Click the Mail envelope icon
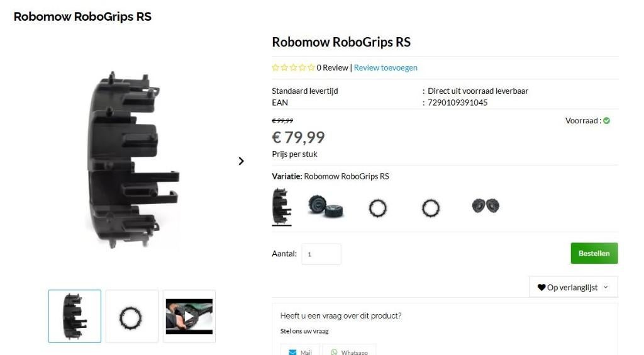This screenshot has width=644, height=355. [292, 352]
